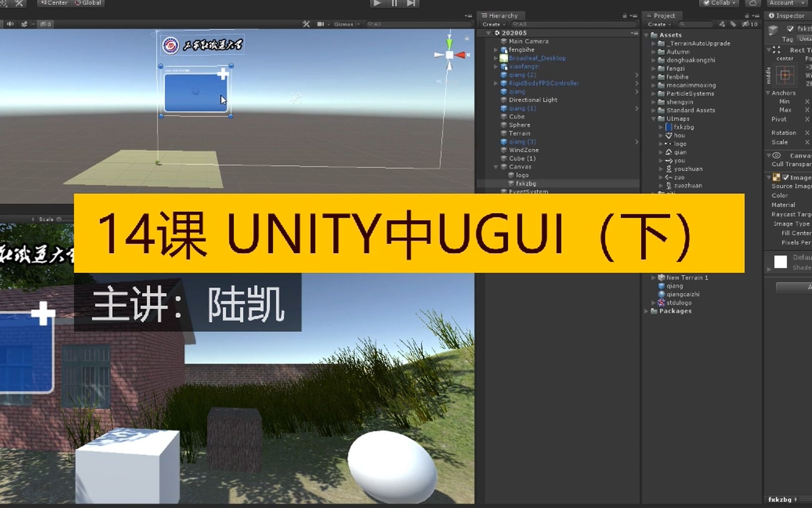Enable the Image component checkbox

[x=785, y=177]
